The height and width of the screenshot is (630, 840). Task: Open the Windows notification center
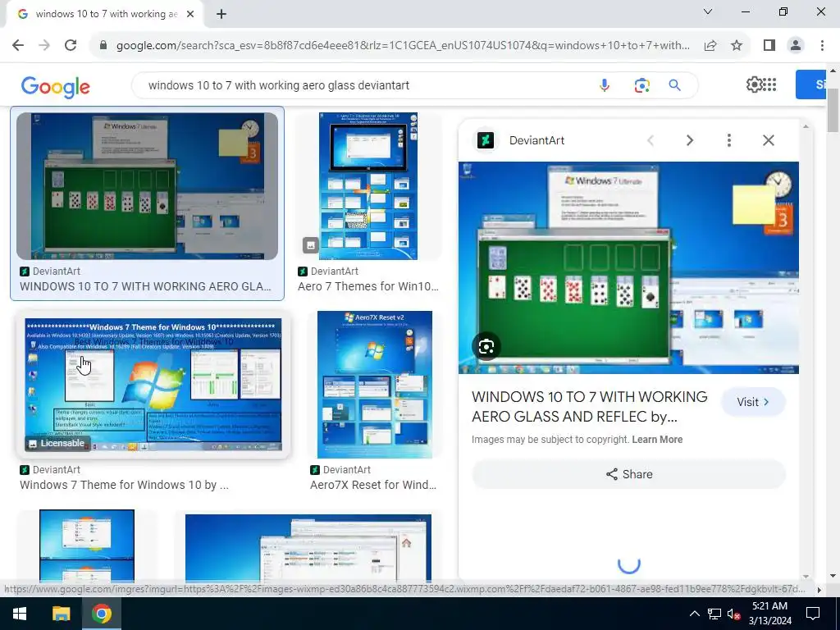click(x=813, y=614)
